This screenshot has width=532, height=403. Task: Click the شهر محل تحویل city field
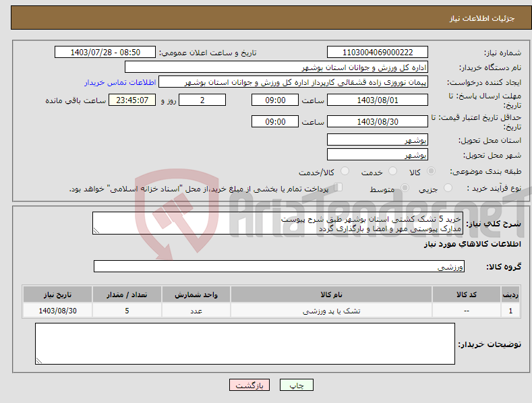pos(378,155)
